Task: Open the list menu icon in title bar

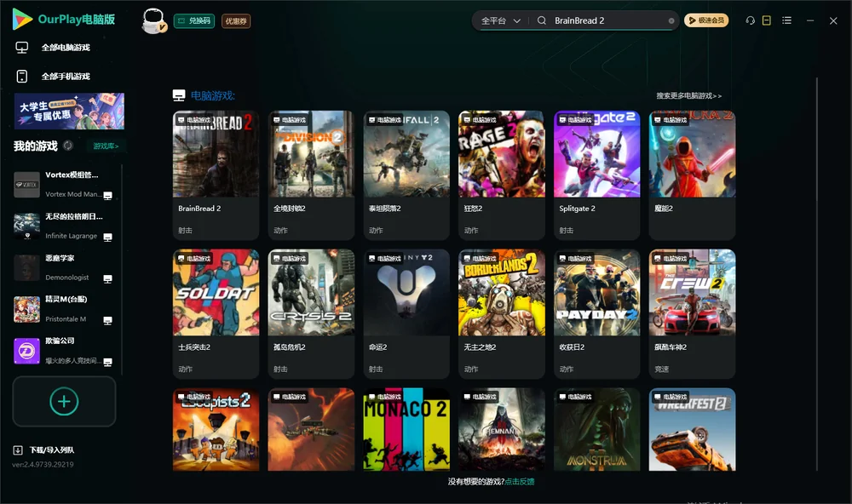Action: (786, 20)
